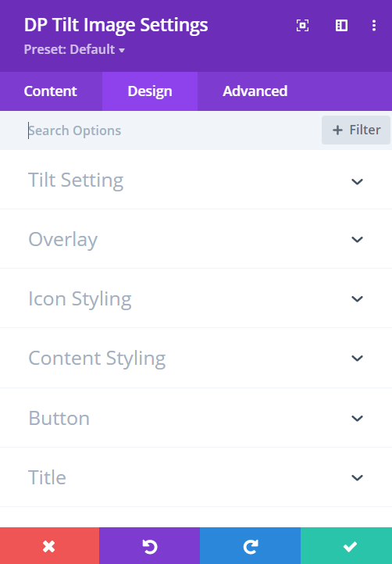Expand the Tilt Setting chevron
The width and height of the screenshot is (392, 564).
(357, 181)
